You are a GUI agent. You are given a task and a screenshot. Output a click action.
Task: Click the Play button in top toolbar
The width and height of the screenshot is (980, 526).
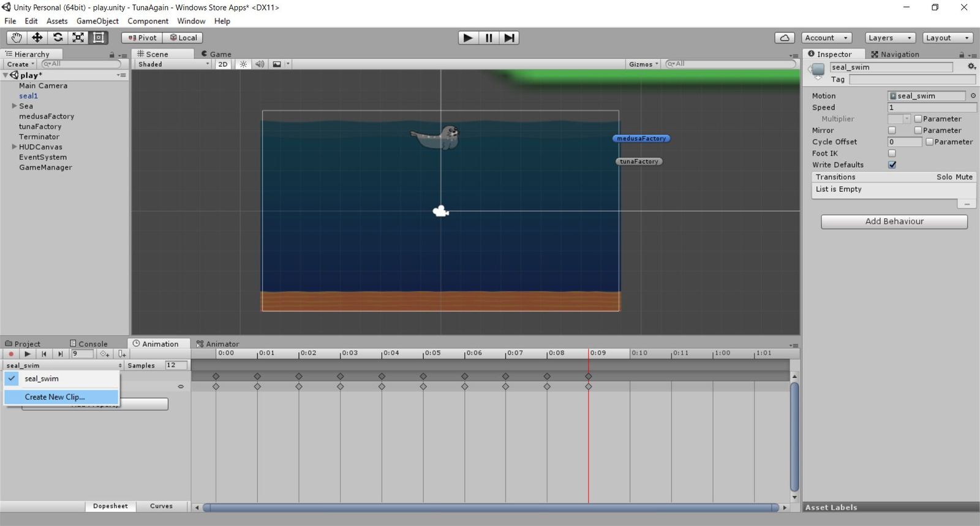click(x=468, y=37)
